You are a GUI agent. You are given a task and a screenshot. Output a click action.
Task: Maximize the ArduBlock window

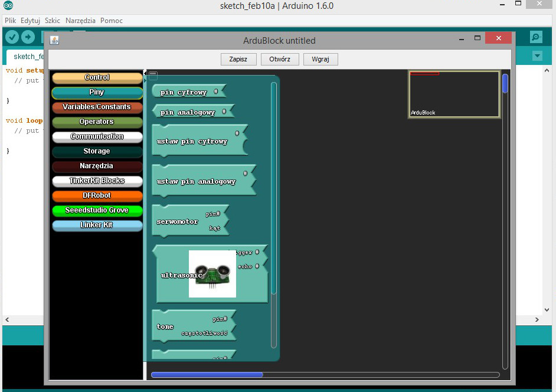pyautogui.click(x=477, y=38)
